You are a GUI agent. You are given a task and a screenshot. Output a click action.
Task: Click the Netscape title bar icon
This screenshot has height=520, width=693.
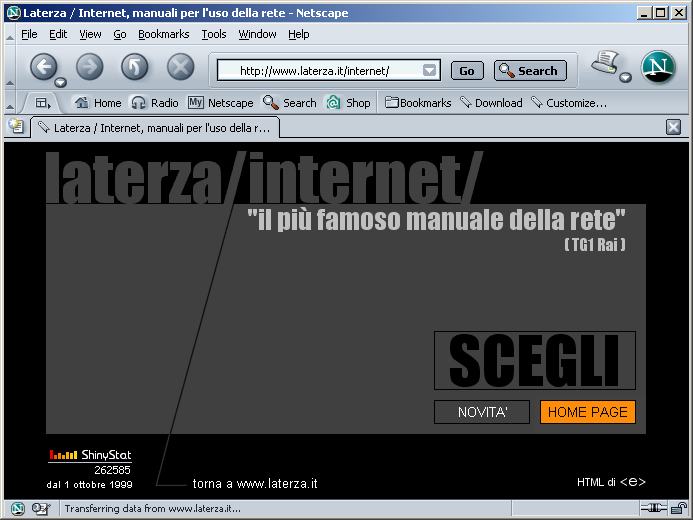(x=14, y=13)
